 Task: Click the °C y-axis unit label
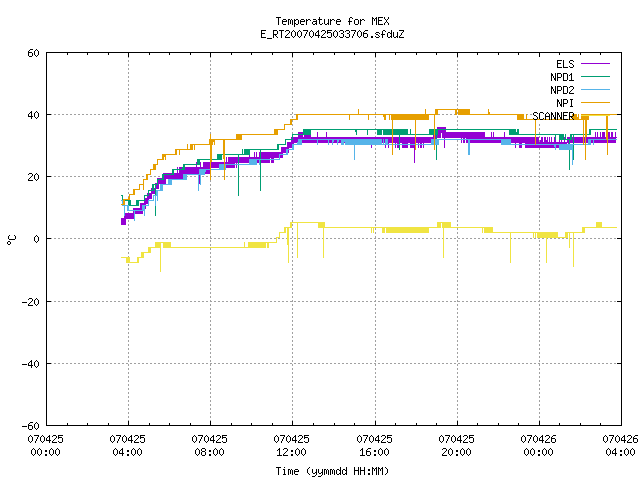click(x=11, y=240)
